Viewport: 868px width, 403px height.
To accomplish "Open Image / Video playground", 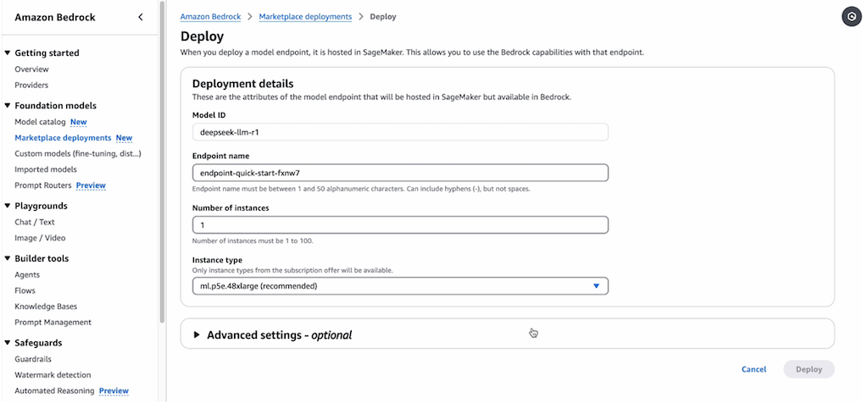I will (x=40, y=238).
